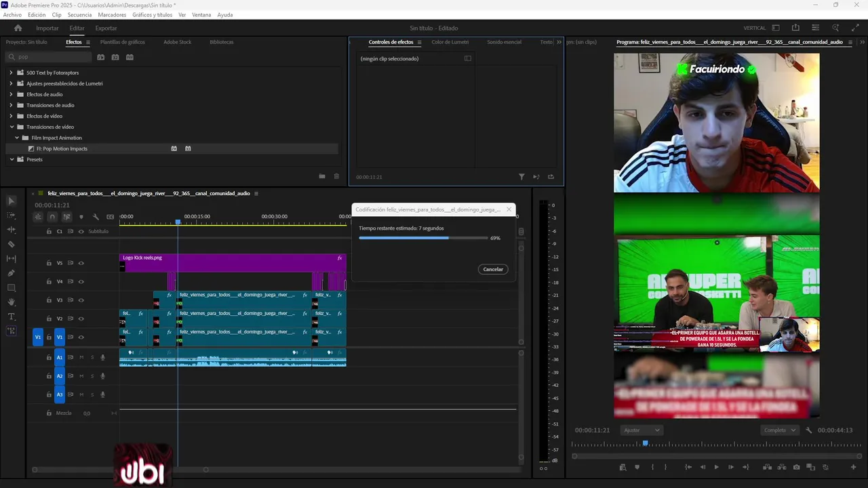Select the Track Select Forward tool
Viewport: 868px width, 488px height.
[x=11, y=216]
